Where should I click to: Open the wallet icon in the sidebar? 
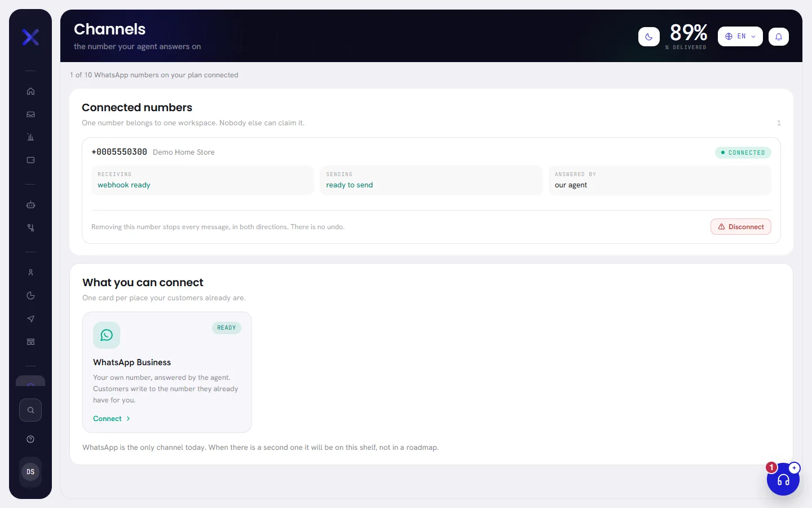30,160
